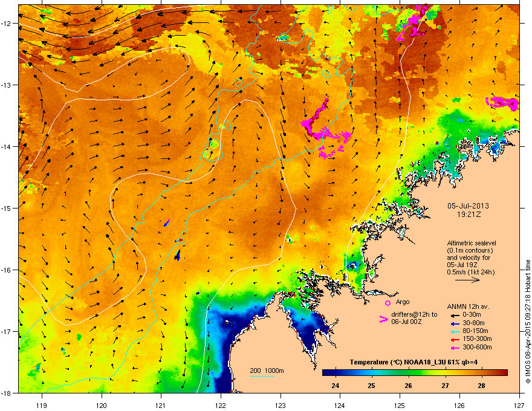This screenshot has width=532, height=411.
Task: Click the 'Temperature (°C) NOAA18_L3U' colorbar title
Action: [x=395, y=362]
